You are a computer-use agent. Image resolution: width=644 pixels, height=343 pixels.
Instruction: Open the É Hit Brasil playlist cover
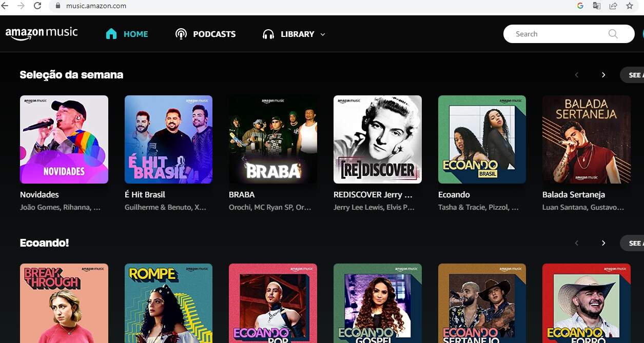[x=168, y=139]
